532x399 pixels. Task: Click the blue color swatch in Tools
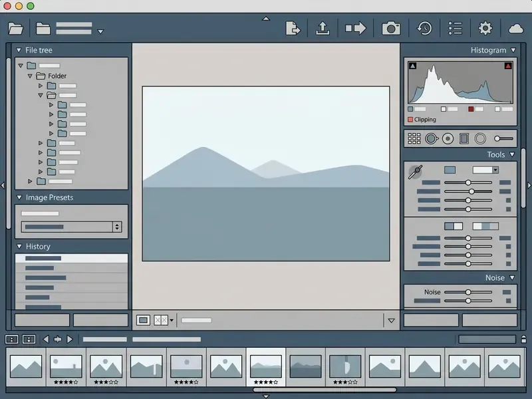click(450, 170)
